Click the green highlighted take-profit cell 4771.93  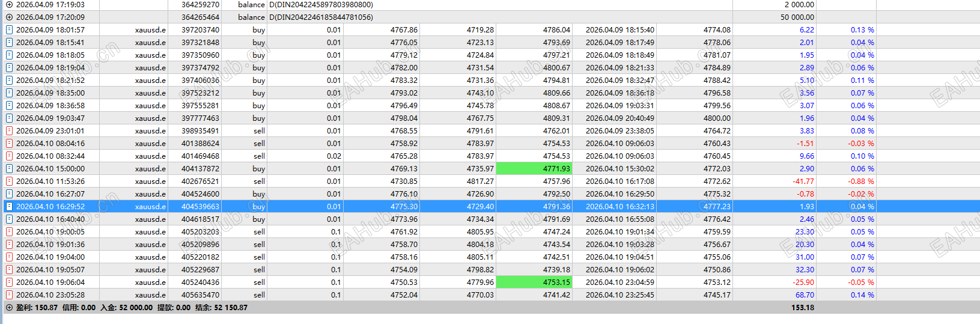534,168
